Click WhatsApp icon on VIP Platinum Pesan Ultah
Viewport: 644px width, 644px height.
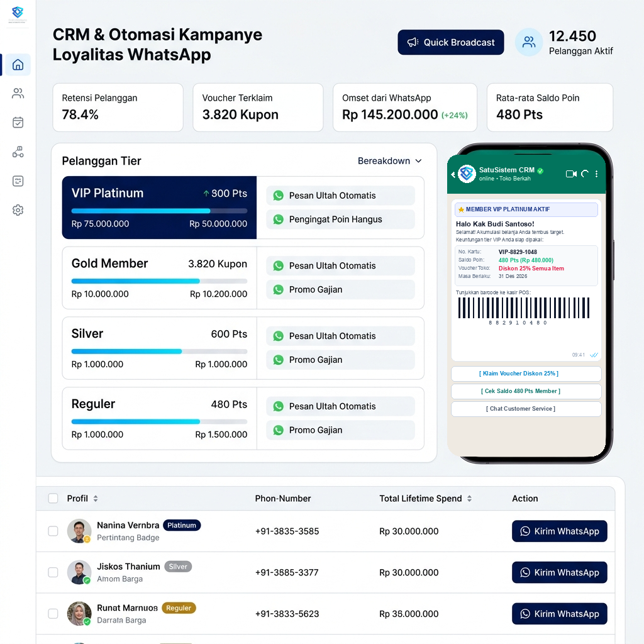279,196
